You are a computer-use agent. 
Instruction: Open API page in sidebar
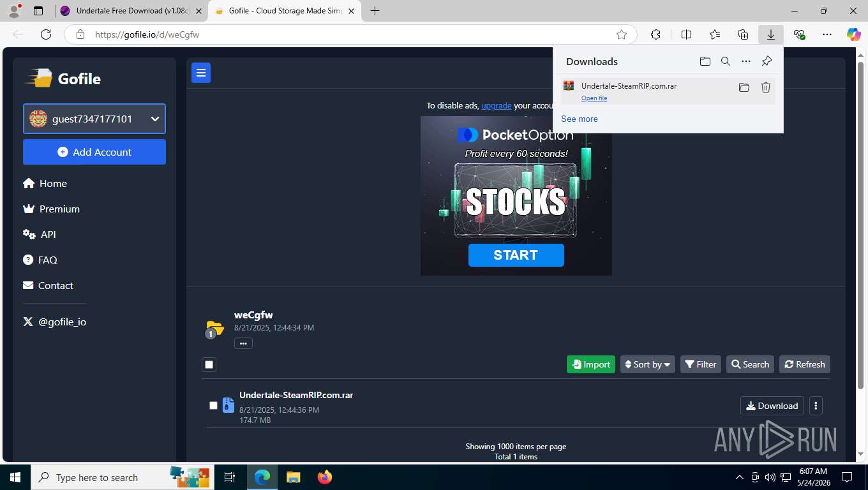[x=40, y=234]
